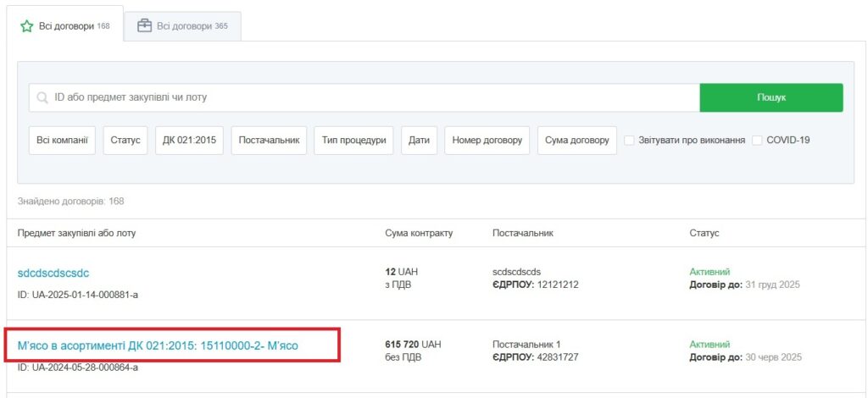Open the Тип процедури filter
Image resolution: width=868 pixels, height=398 pixels.
pyautogui.click(x=353, y=141)
